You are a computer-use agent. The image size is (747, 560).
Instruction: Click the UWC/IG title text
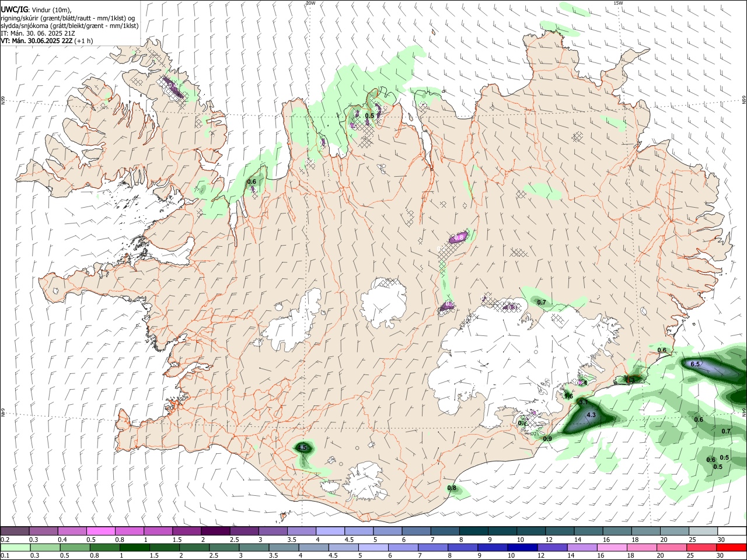tap(14, 10)
